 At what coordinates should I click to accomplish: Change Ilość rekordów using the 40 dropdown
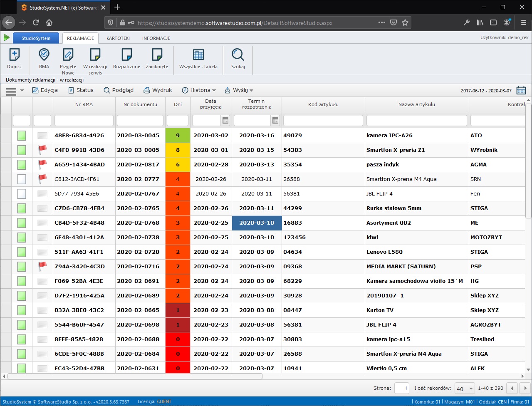pyautogui.click(x=464, y=388)
